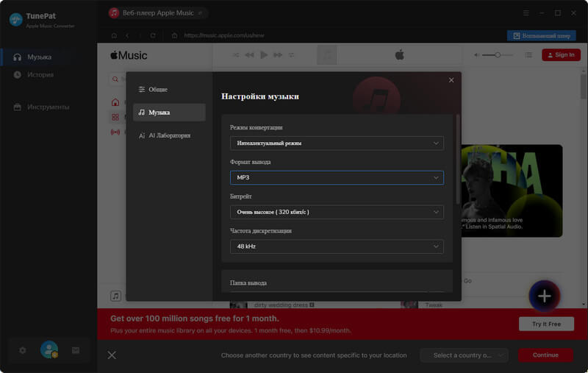Click the Continue button
Image resolution: width=588 pixels, height=373 pixels.
[x=545, y=355]
